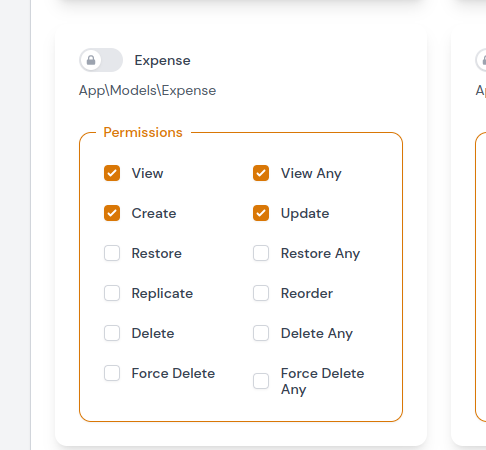Uncheck the View permission checkbox
The image size is (486, 450).
(x=112, y=173)
